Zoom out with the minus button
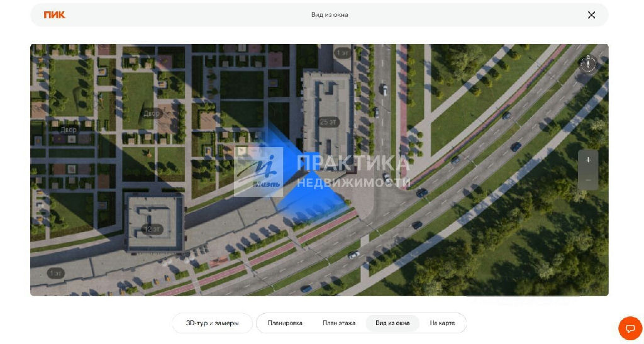Viewport: 644px width, 344px height. point(588,180)
